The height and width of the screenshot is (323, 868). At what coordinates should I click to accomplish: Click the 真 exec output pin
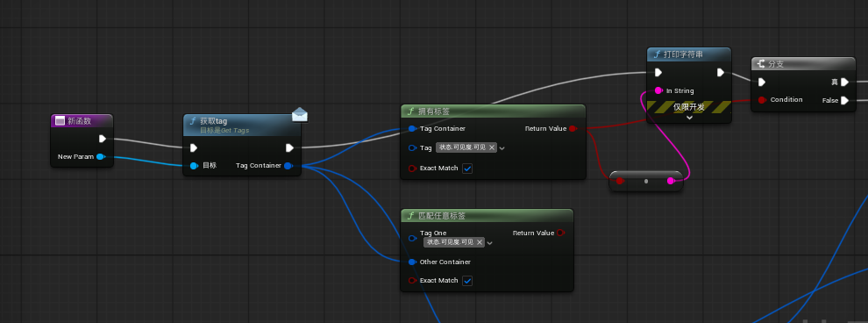844,82
